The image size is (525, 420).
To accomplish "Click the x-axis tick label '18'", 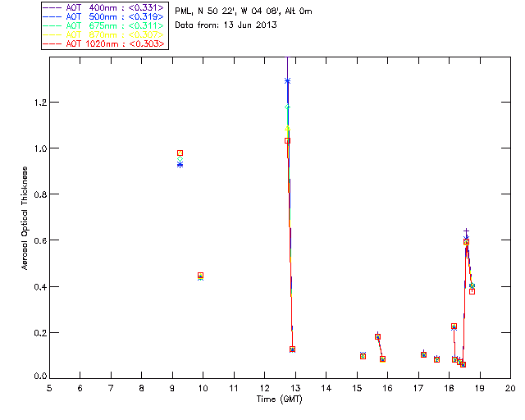I will click(449, 388).
